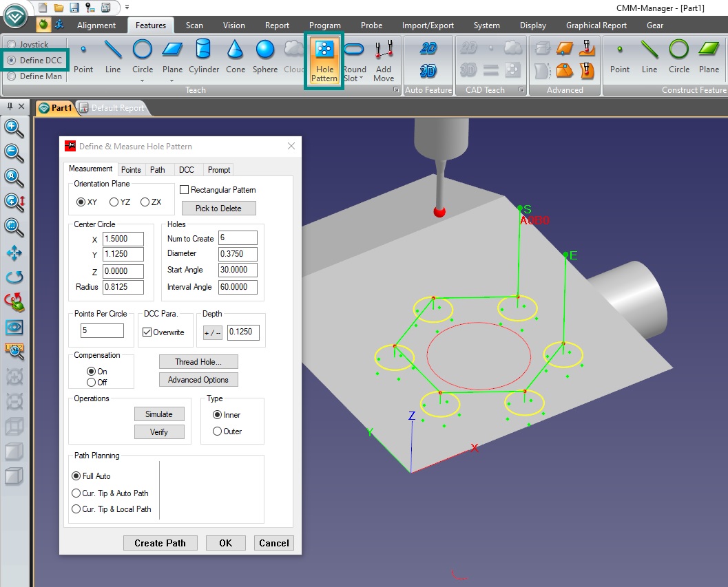This screenshot has height=587, width=728.
Task: Switch to the Points tab in dialog
Action: click(x=131, y=170)
